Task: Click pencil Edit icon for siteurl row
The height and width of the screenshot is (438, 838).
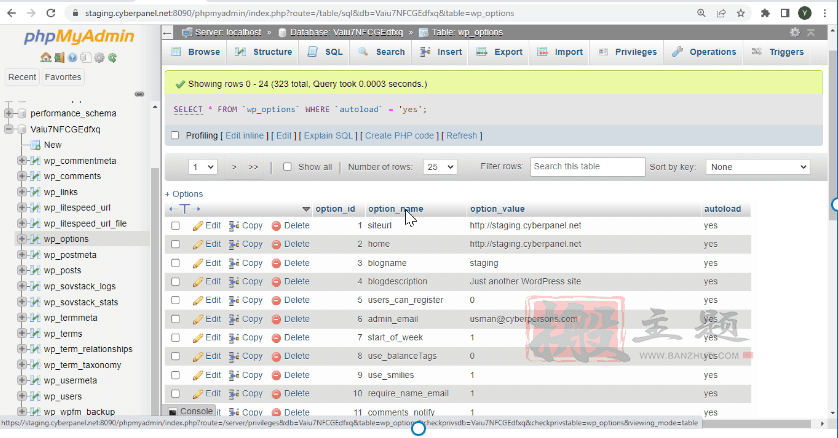Action: 198,226
